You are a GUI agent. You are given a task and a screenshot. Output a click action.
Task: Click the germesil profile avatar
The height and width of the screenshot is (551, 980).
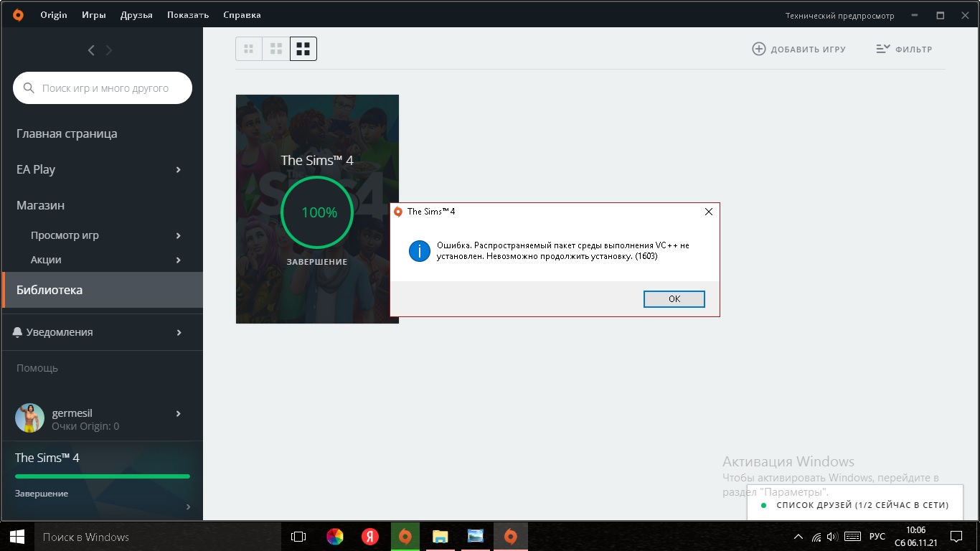click(30, 418)
